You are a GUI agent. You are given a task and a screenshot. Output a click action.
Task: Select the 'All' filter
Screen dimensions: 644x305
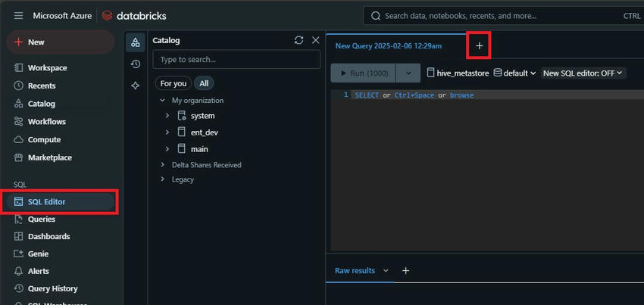pyautogui.click(x=204, y=83)
